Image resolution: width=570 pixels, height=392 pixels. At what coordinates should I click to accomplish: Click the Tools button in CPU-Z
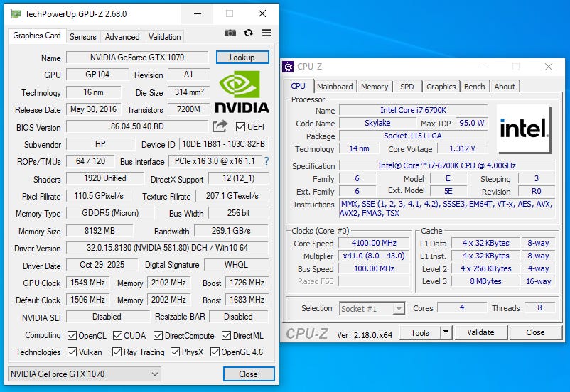click(420, 332)
